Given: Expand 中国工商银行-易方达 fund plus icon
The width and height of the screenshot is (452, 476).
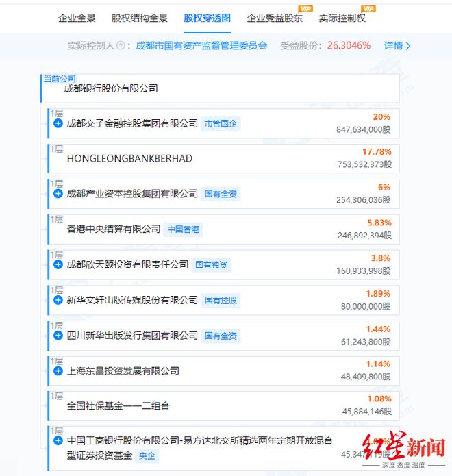Looking at the screenshot, I should [58, 441].
